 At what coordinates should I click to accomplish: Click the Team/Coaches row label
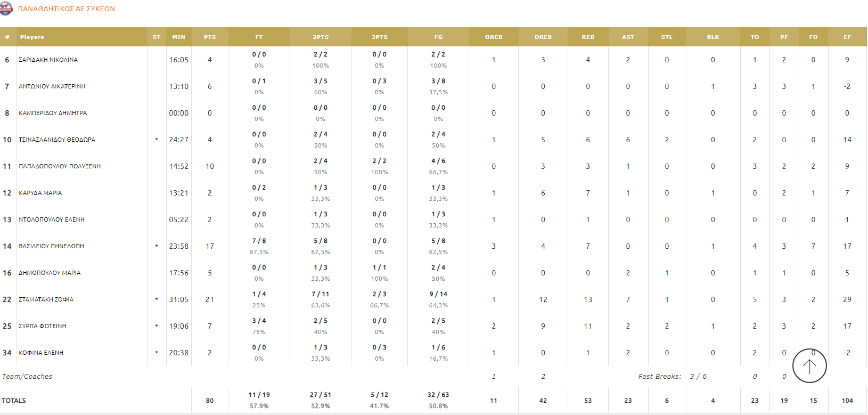coord(27,377)
